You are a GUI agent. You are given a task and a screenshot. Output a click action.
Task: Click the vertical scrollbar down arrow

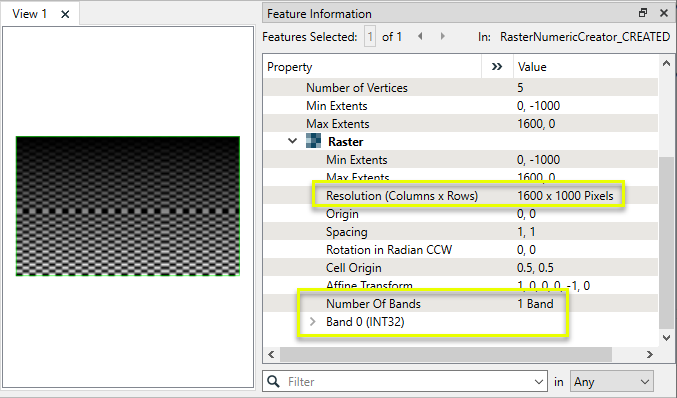coord(666,337)
